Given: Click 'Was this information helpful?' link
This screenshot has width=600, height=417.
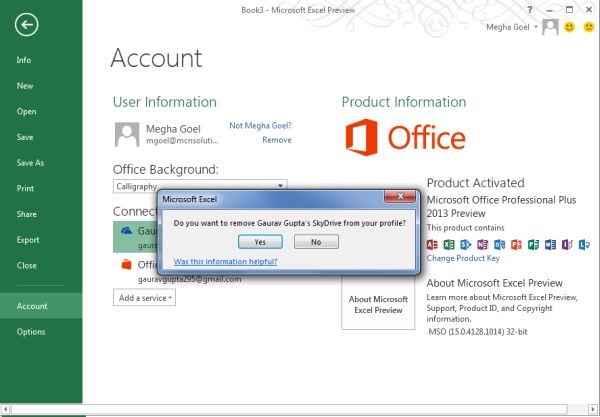Looking at the screenshot, I should coord(225,262).
